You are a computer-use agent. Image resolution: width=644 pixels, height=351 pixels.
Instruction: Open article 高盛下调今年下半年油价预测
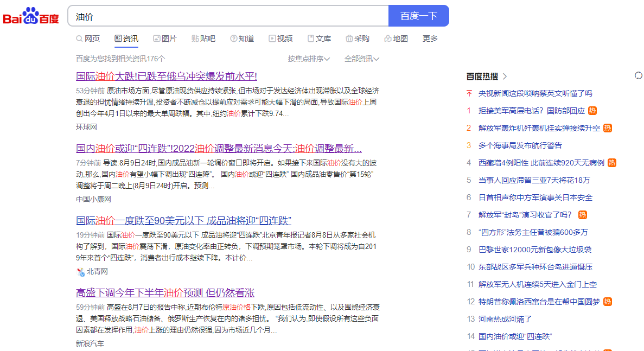point(165,293)
